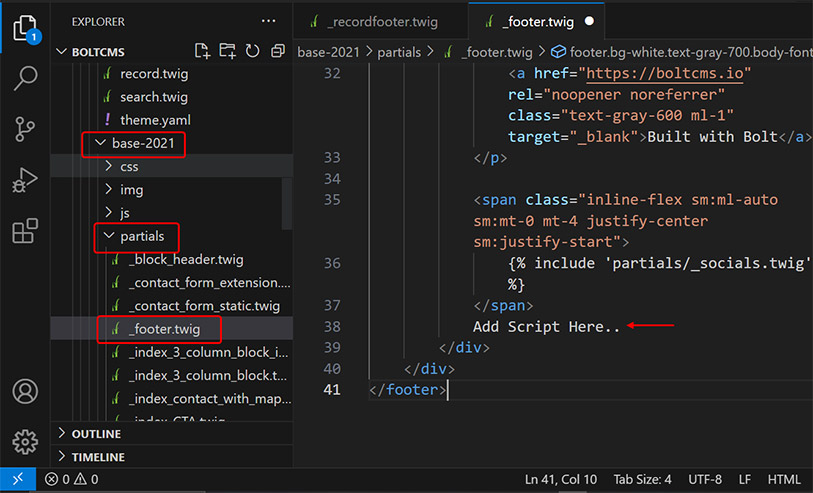Collapse the partials folder
The height and width of the screenshot is (493, 813).
pyautogui.click(x=108, y=236)
